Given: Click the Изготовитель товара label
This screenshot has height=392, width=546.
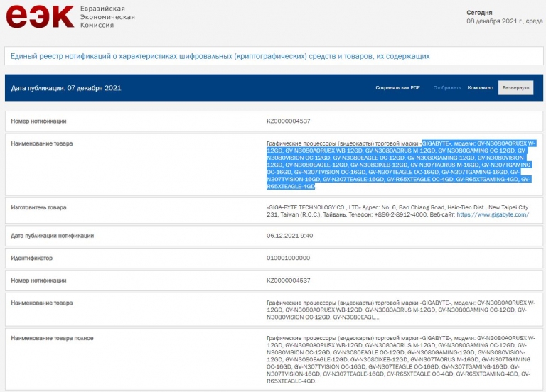Looking at the screenshot, I should pos(38,207).
